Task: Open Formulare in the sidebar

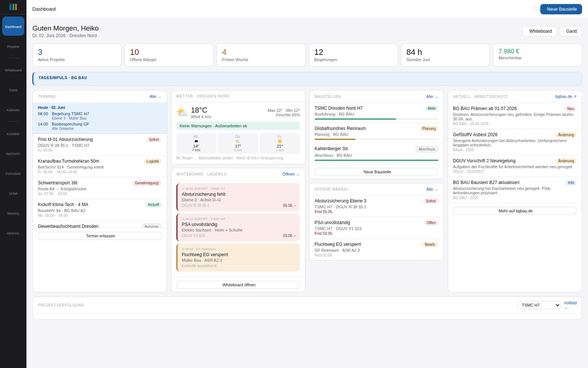Action: click(13, 174)
